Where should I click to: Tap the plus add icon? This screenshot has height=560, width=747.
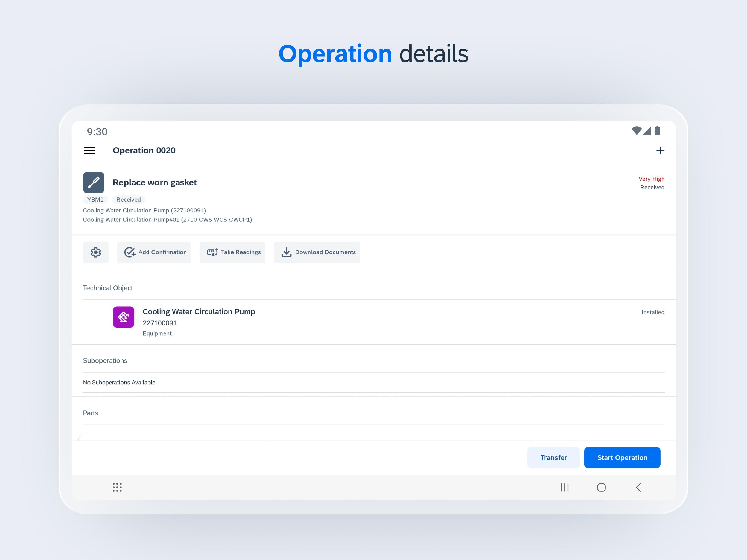660,150
